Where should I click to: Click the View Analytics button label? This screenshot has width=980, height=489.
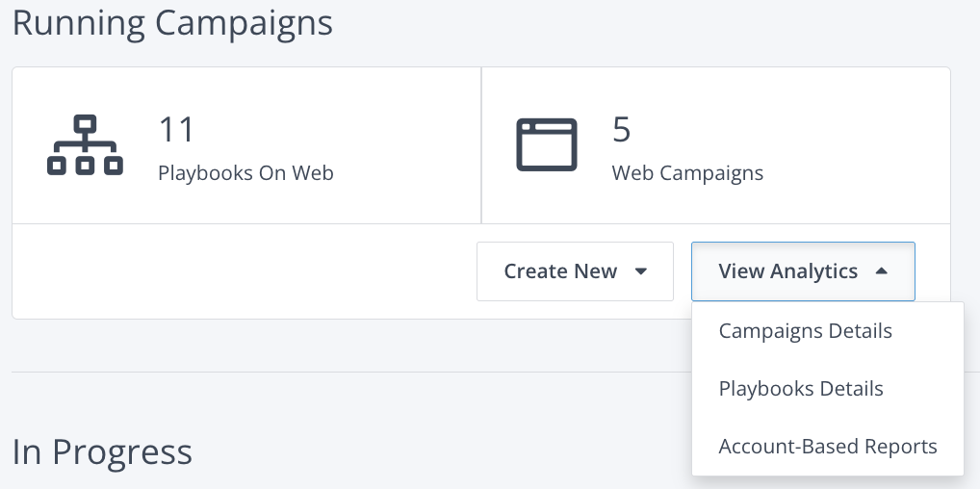787,271
